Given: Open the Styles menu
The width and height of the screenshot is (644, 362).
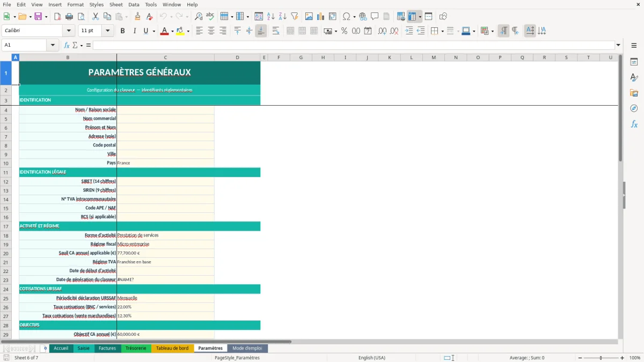Looking at the screenshot, I should coord(97,4).
